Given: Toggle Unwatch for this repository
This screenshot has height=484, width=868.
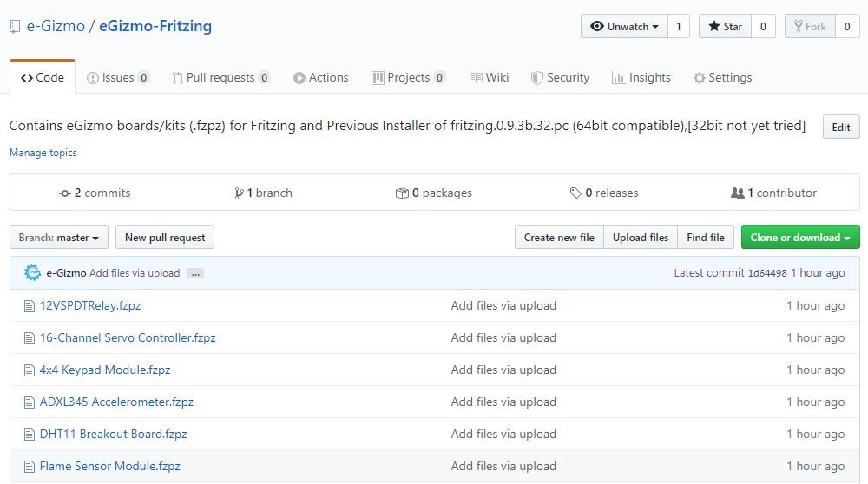Looking at the screenshot, I should coord(624,26).
